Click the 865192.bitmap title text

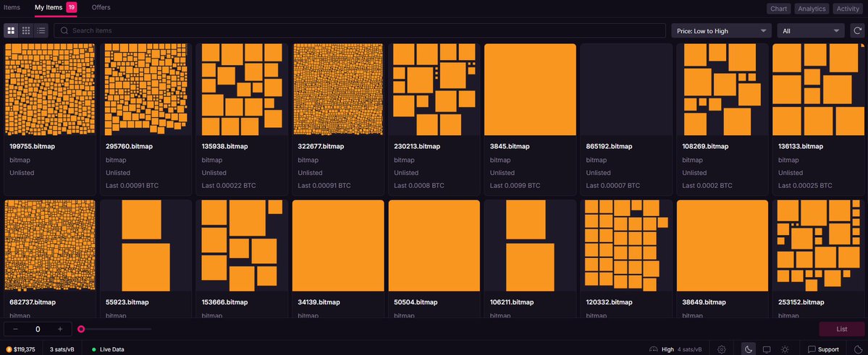(609, 147)
